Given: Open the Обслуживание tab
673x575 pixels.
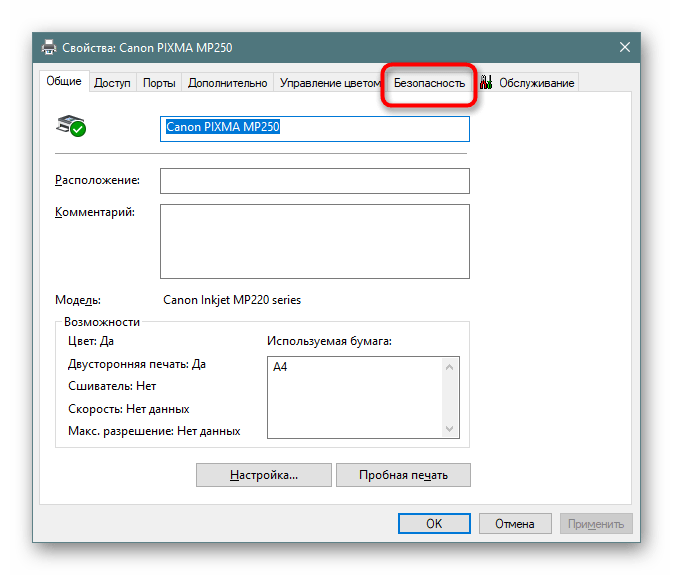Looking at the screenshot, I should pyautogui.click(x=528, y=83).
